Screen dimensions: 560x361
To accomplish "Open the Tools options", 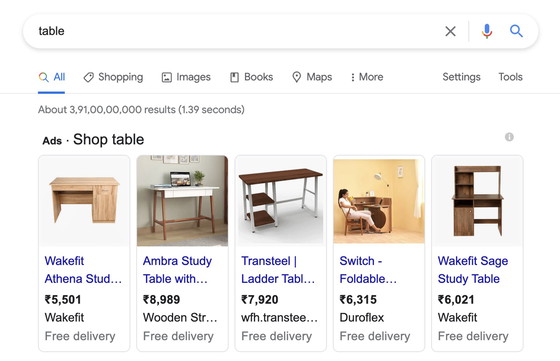I will (510, 77).
